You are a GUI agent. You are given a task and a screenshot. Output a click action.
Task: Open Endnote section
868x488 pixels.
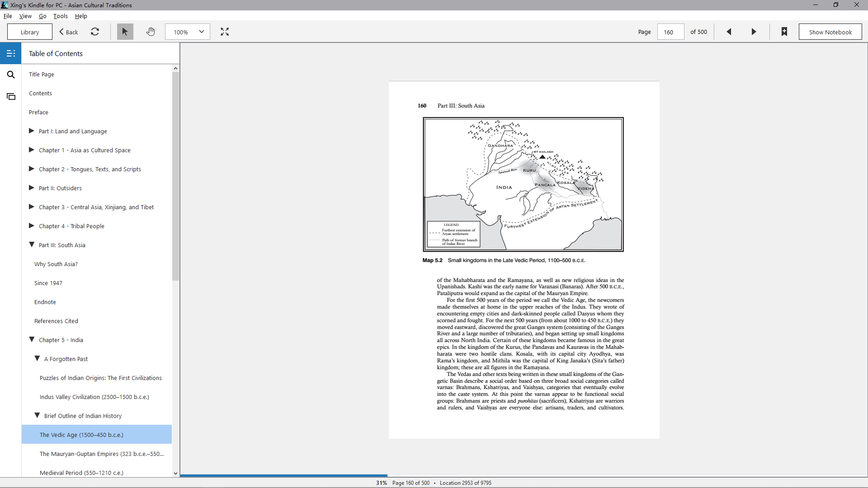[45, 302]
